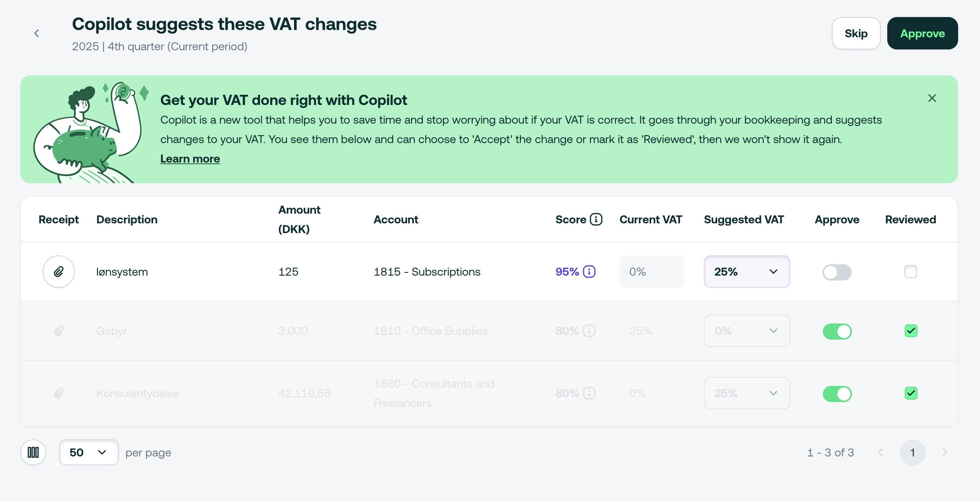Dismiss the Copilot VAT info banner
Viewport: 980px width, 501px height.
tap(932, 98)
